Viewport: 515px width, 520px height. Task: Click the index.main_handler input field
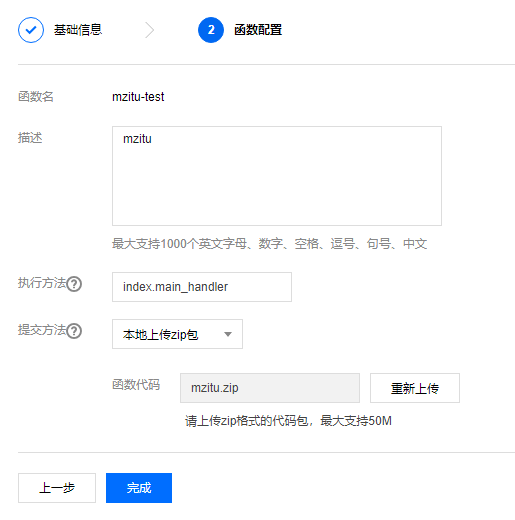pyautogui.click(x=202, y=287)
